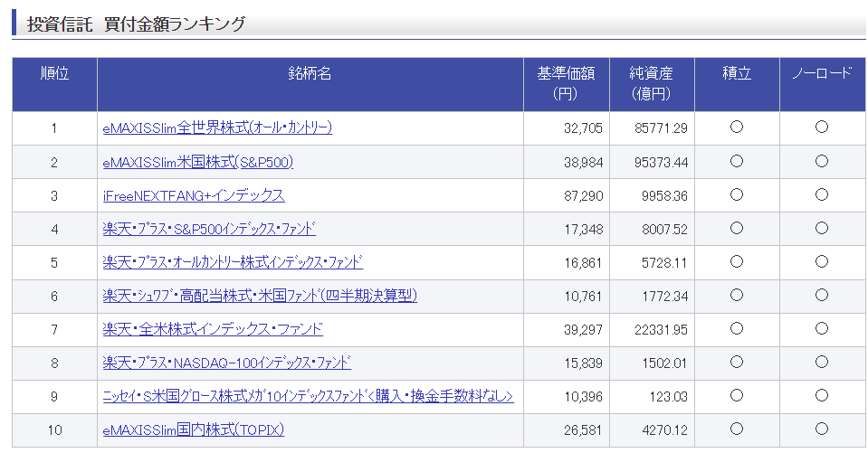868x453 pixels.
Task: Click the iFreeNEXT FANG+インデックス link
Action: [194, 195]
